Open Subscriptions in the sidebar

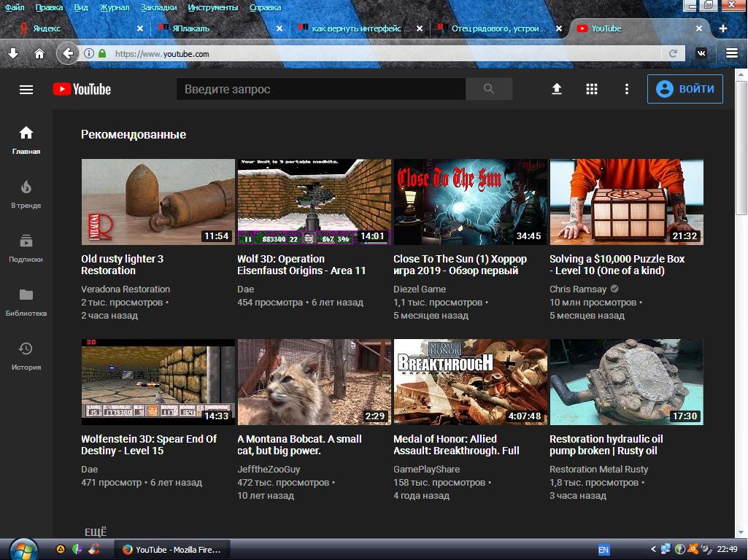point(26,248)
